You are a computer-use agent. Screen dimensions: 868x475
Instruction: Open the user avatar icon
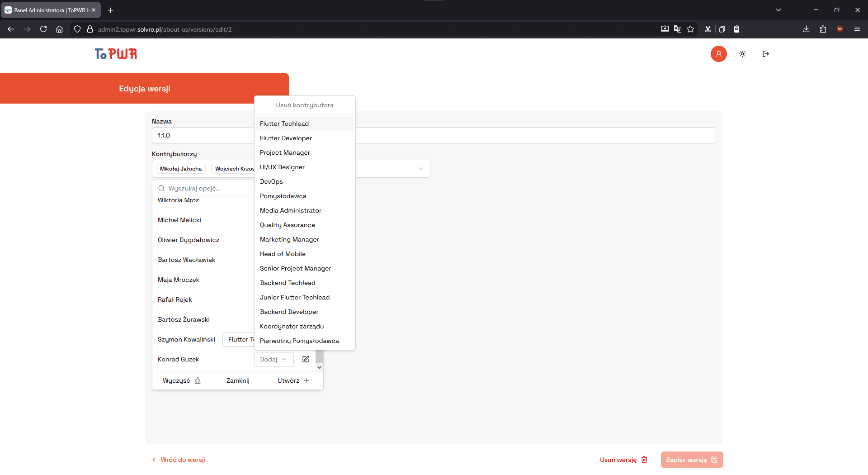(719, 54)
